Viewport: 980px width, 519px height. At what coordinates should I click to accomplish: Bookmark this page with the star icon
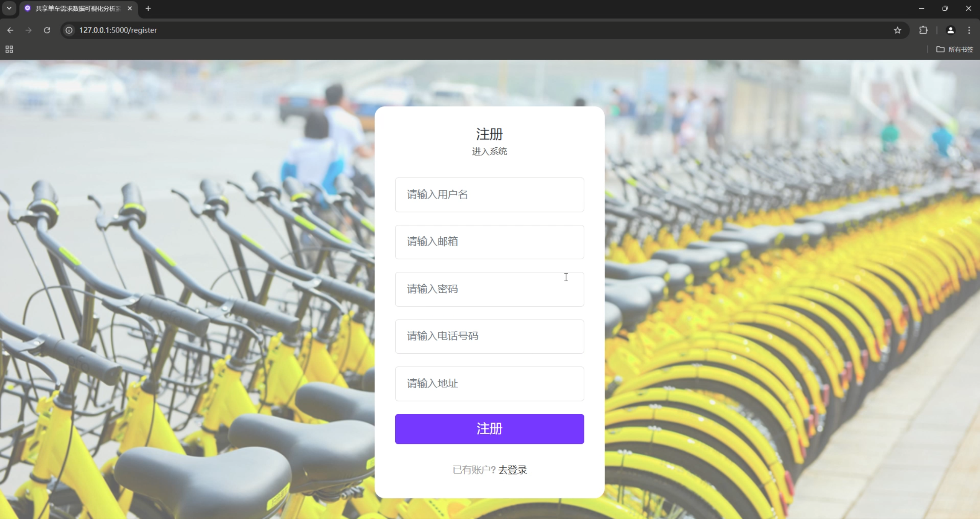tap(897, 30)
